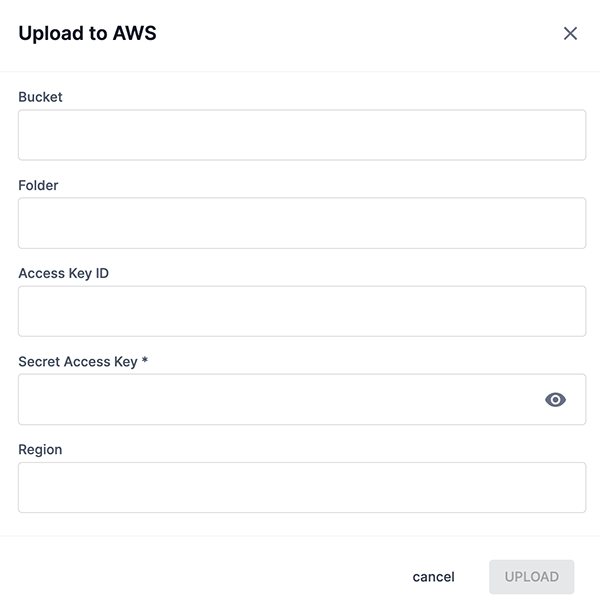The width and height of the screenshot is (600, 606).
Task: Set focus on the AWS Region text field
Action: 301,488
